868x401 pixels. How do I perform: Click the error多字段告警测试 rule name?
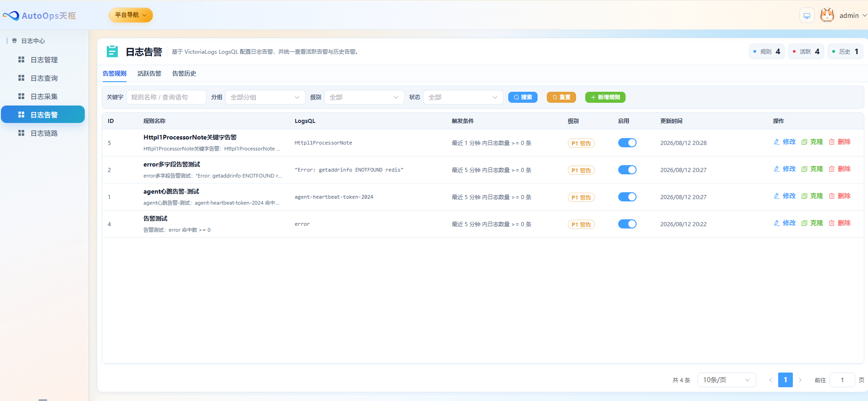click(x=172, y=164)
